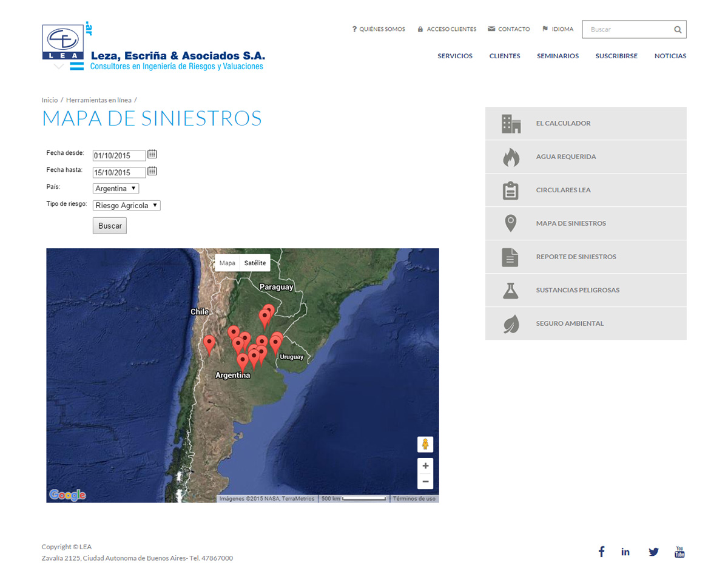Click the Sustancias Peligrosas flask icon
The width and height of the screenshot is (728, 574).
point(511,290)
